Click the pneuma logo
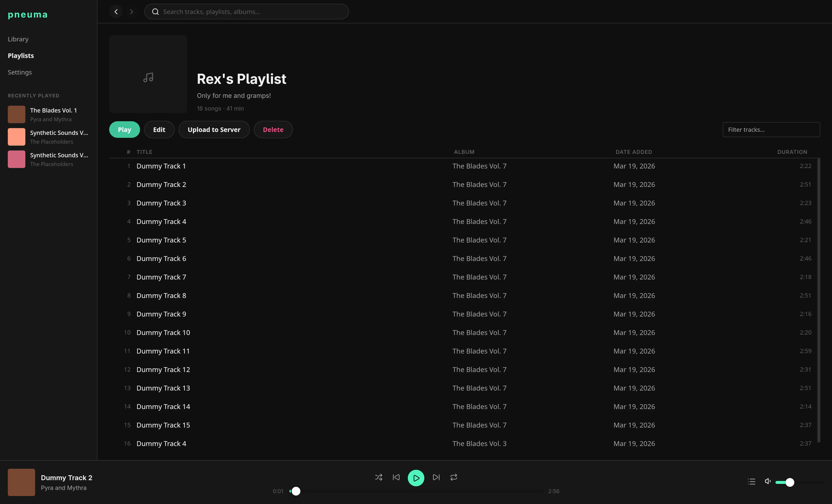This screenshot has width=832, height=504. [x=28, y=14]
